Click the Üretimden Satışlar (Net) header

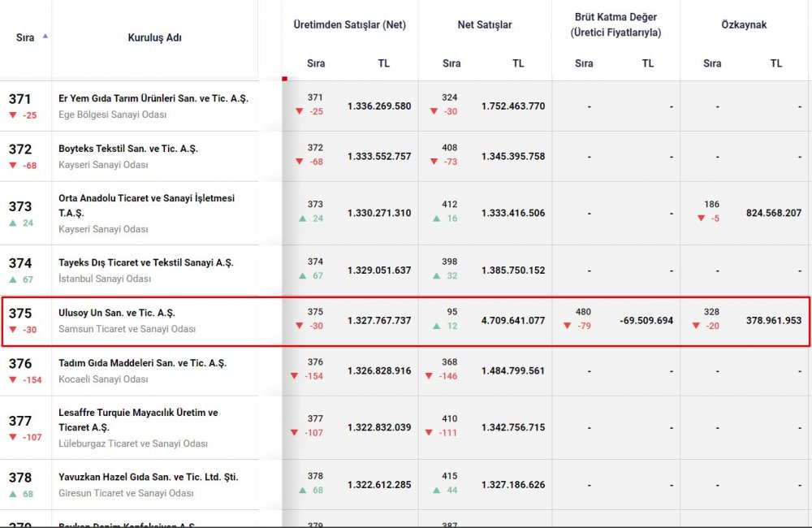(x=349, y=24)
